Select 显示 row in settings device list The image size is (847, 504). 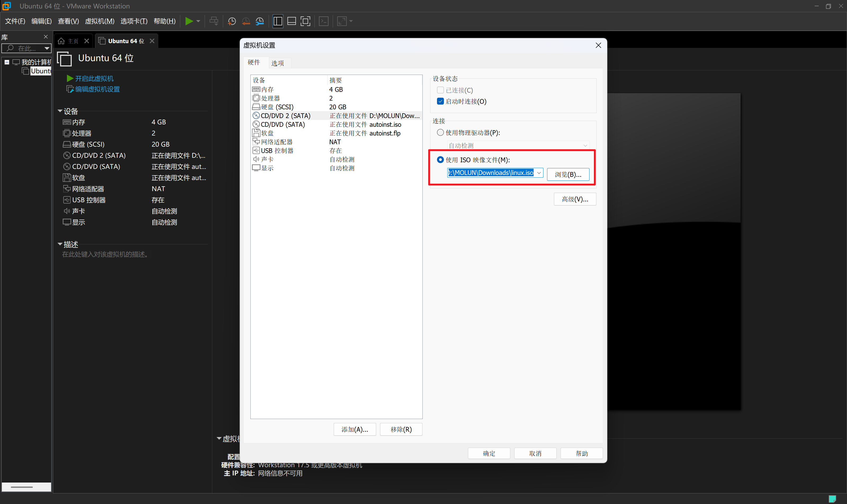pos(336,168)
